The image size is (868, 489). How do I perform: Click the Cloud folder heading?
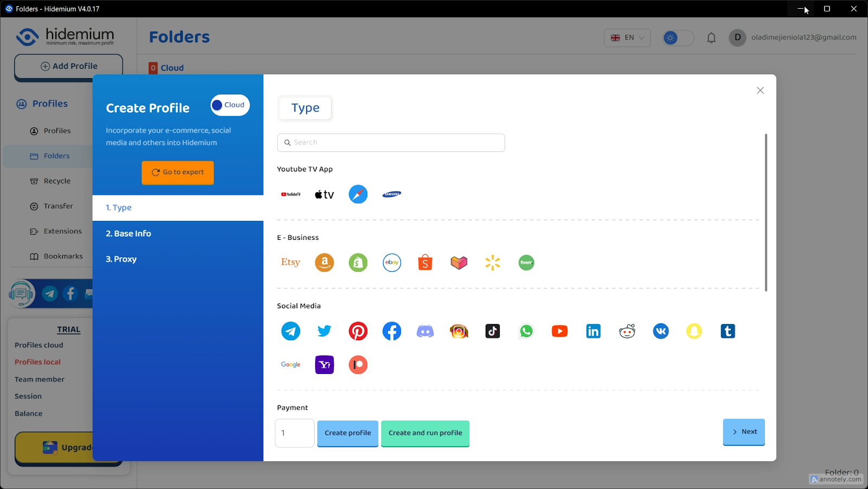[172, 68]
